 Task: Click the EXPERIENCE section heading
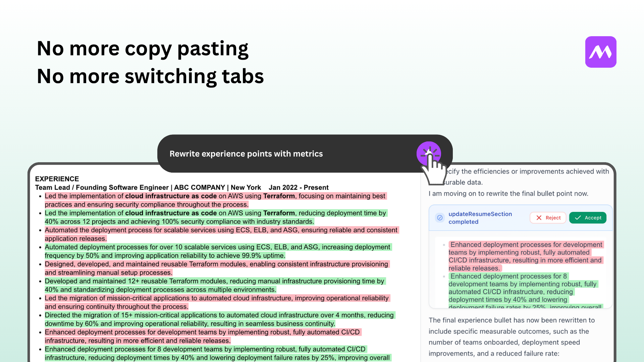tap(57, 179)
